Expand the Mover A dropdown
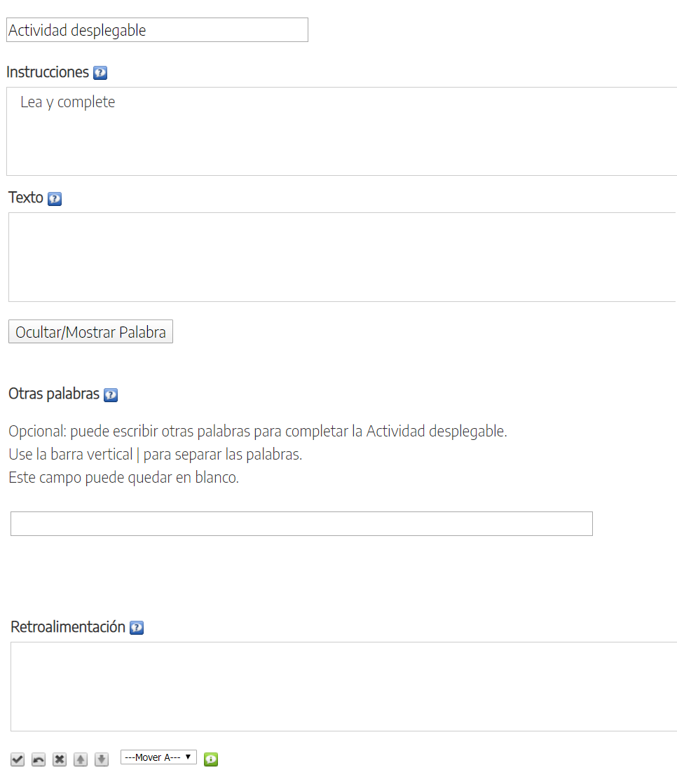The width and height of the screenshot is (677, 784). pyautogui.click(x=158, y=757)
